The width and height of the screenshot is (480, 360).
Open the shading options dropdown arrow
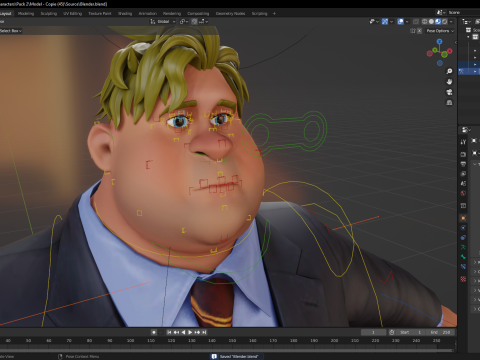tap(451, 21)
